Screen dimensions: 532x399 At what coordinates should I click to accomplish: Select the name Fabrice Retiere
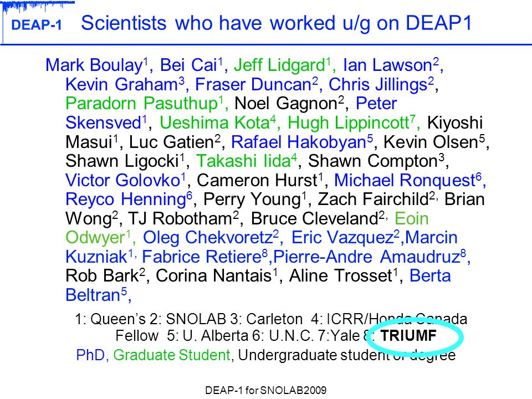pos(202,257)
